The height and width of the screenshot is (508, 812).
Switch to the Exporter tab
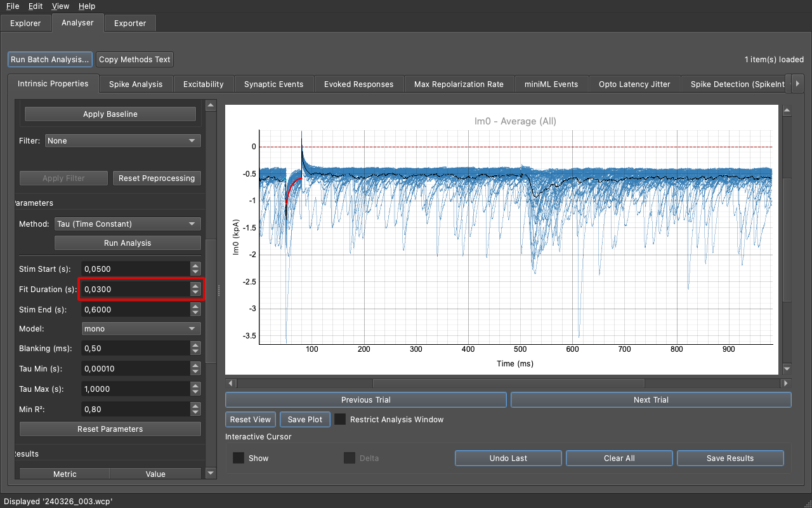[130, 23]
